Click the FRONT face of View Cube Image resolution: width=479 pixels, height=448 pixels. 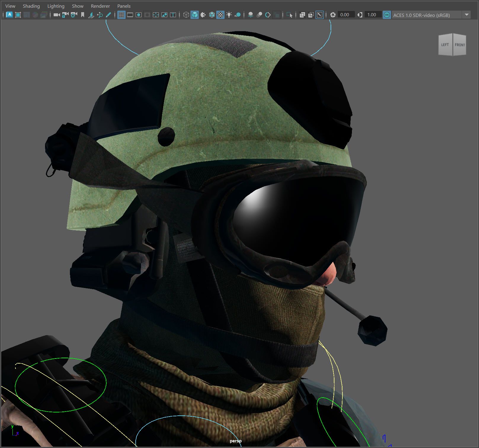(x=460, y=45)
